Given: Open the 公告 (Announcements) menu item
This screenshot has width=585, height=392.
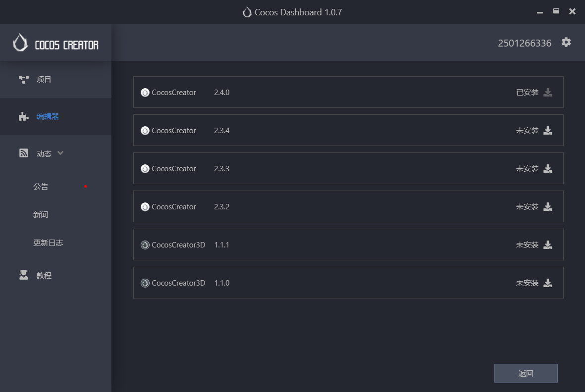Looking at the screenshot, I should pyautogui.click(x=41, y=186).
